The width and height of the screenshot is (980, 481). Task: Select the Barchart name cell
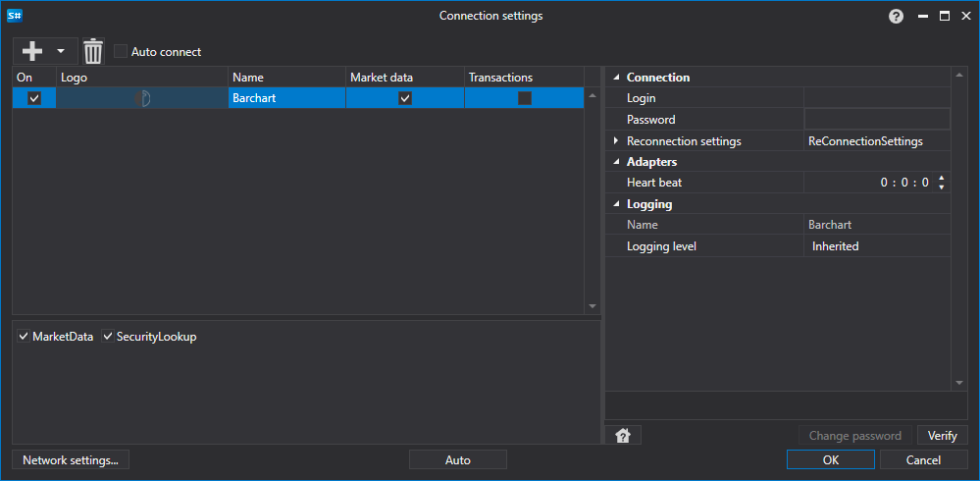(286, 98)
